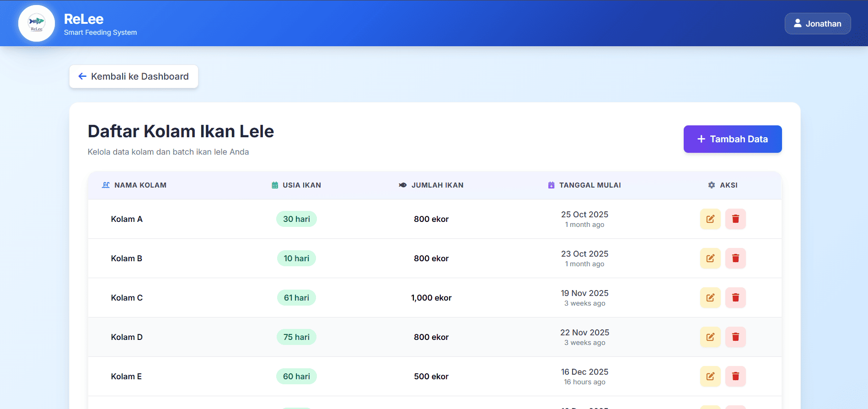Viewport: 868px width, 409px height.
Task: Open the Jonathan user menu
Action: [817, 24]
